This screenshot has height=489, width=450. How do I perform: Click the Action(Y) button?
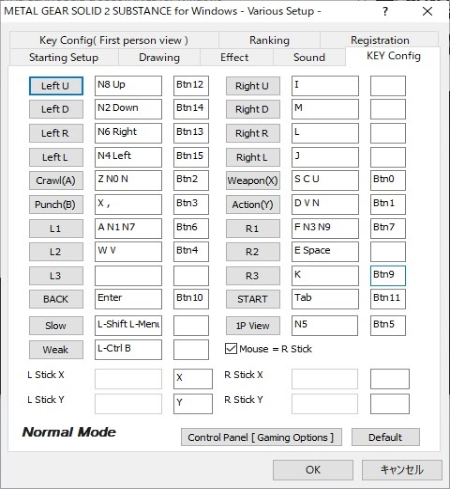pos(253,204)
